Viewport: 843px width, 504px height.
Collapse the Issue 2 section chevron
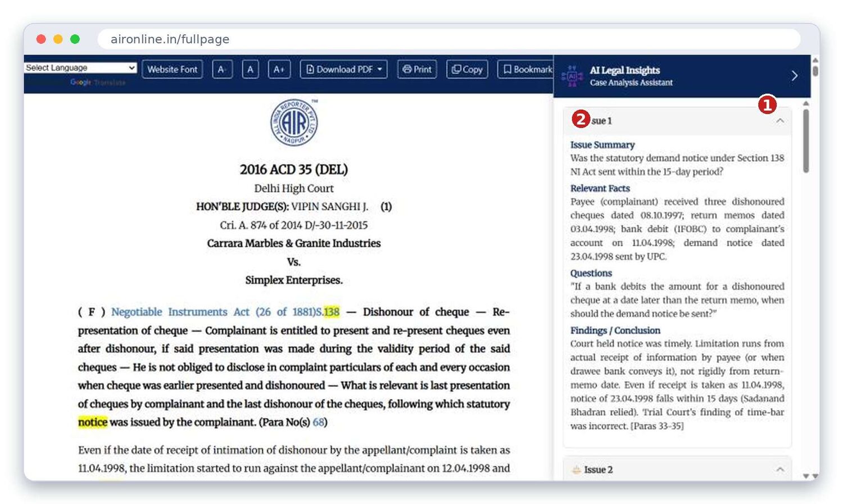(780, 469)
